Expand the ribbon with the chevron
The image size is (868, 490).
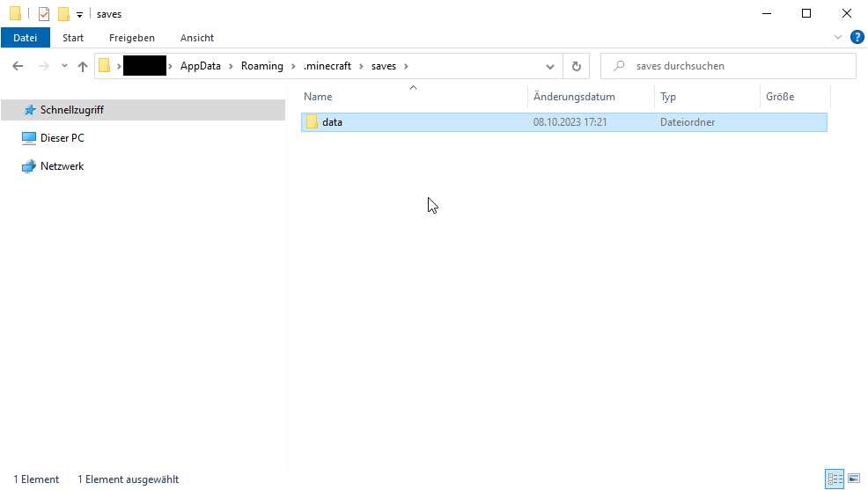coord(837,37)
